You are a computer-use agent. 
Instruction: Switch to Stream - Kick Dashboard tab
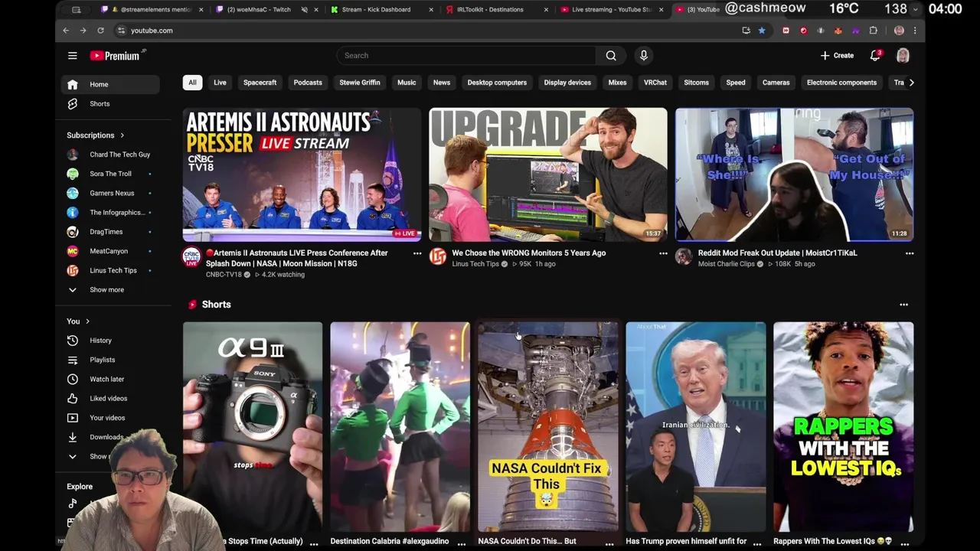(376, 10)
